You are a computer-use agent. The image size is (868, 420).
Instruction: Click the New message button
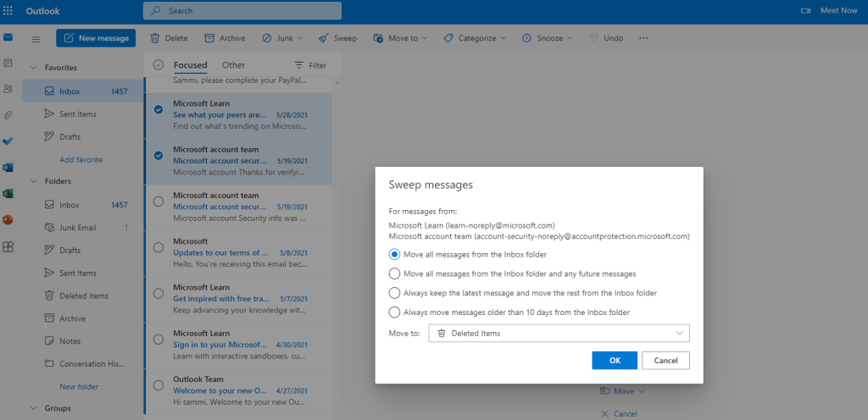pyautogui.click(x=96, y=38)
